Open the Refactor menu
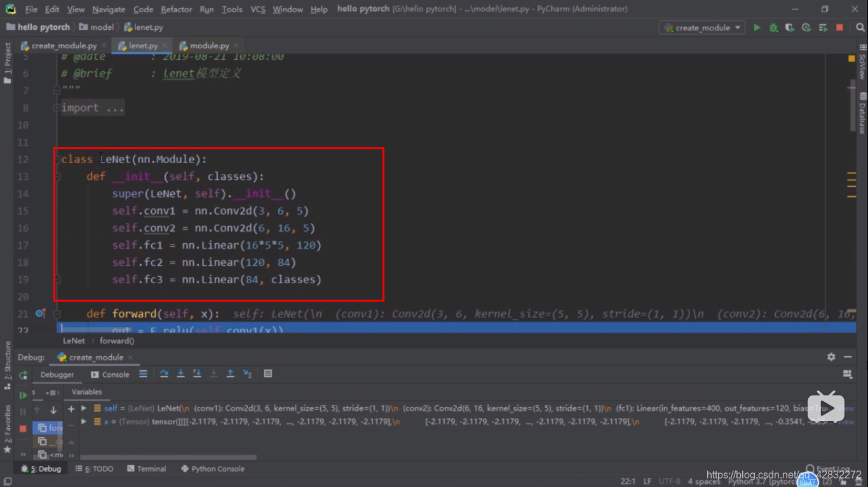 click(177, 9)
